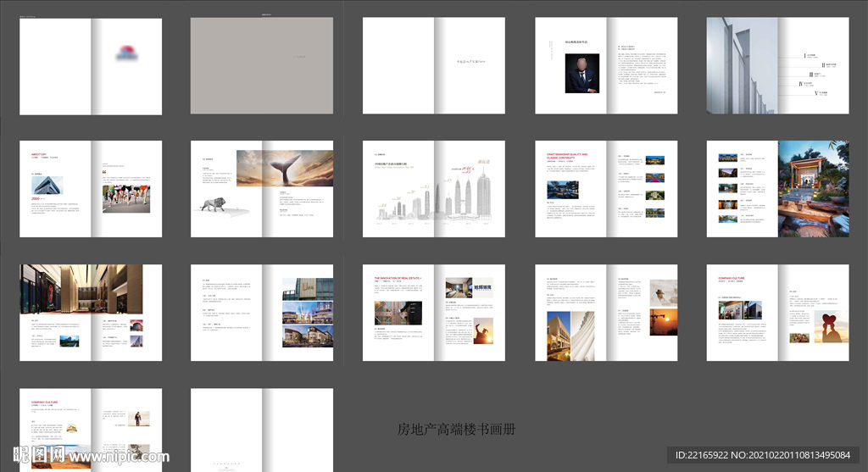Select the curved white building facade photo
Image resolution: width=868 pixels, height=472 pixels.
(x=583, y=336)
